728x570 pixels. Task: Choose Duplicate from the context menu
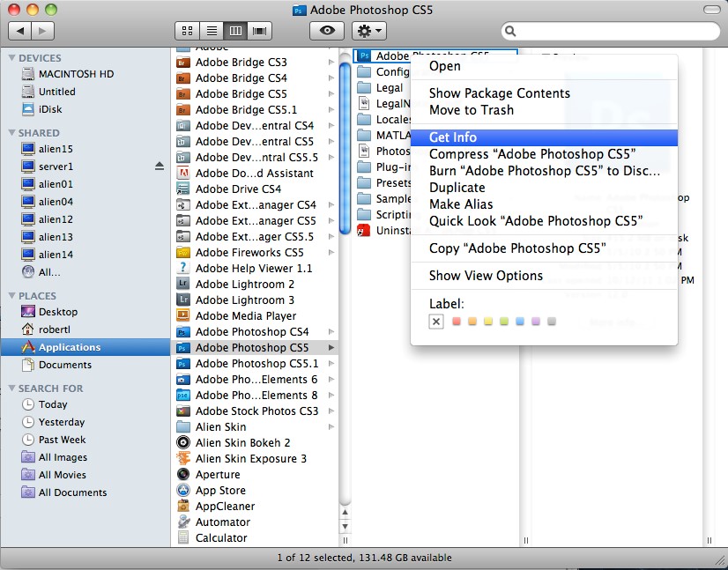click(x=544, y=188)
